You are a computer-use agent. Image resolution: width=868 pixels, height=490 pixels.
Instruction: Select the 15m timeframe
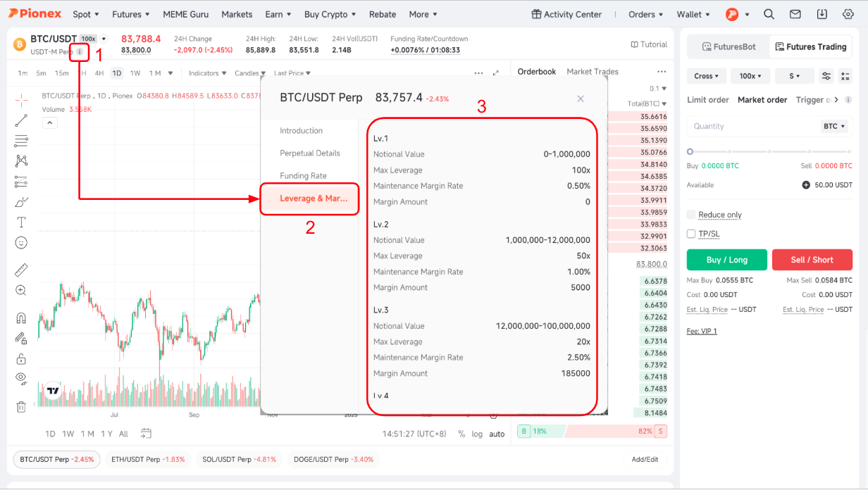point(62,73)
